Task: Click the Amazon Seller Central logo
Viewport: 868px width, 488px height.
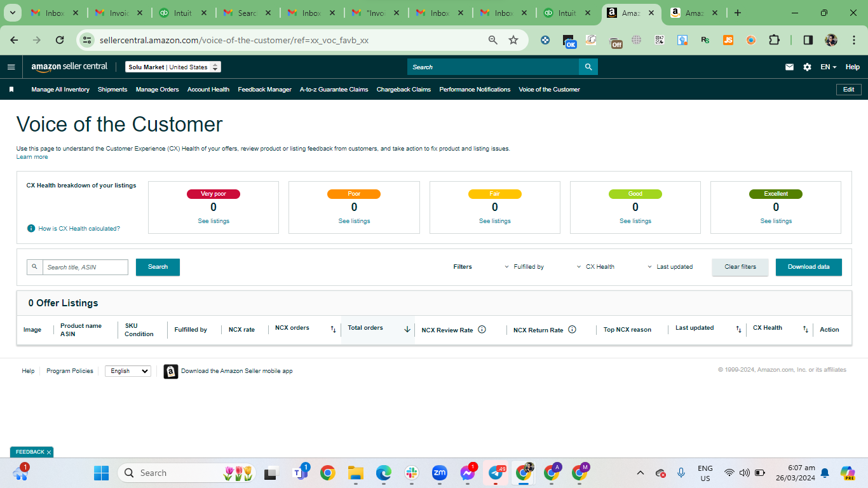Action: tap(69, 67)
